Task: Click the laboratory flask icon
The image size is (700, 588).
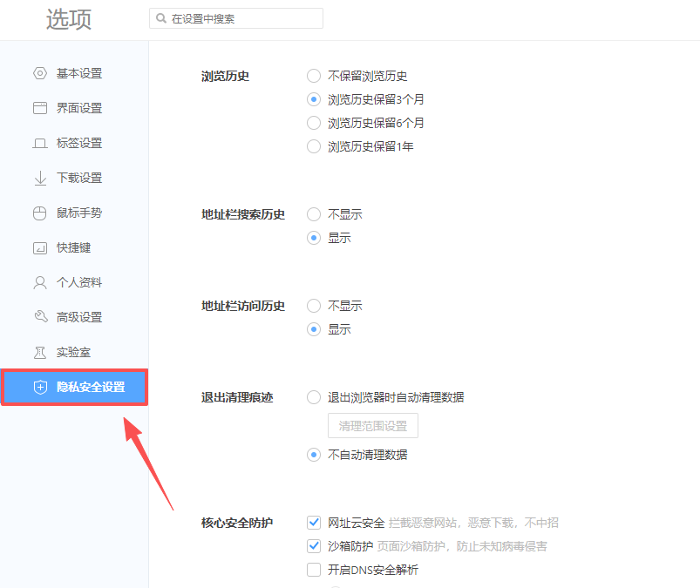Action: click(40, 352)
